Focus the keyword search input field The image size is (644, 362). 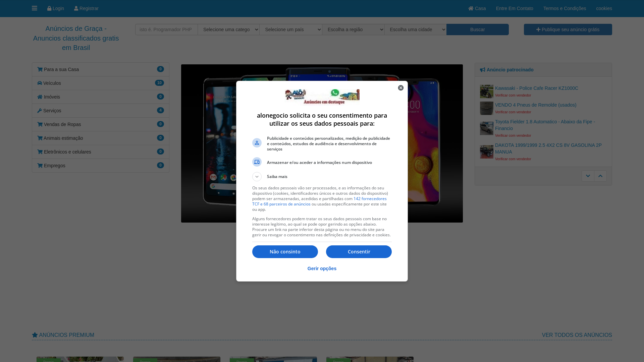coord(166,29)
